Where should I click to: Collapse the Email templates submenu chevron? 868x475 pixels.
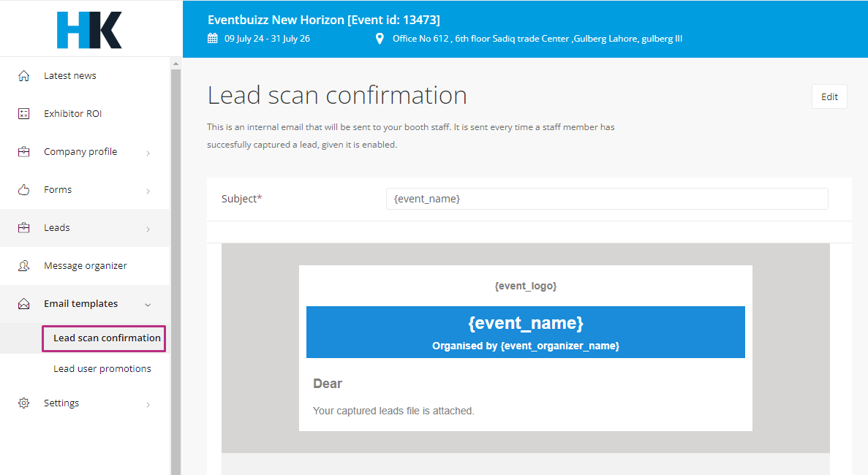pos(148,305)
